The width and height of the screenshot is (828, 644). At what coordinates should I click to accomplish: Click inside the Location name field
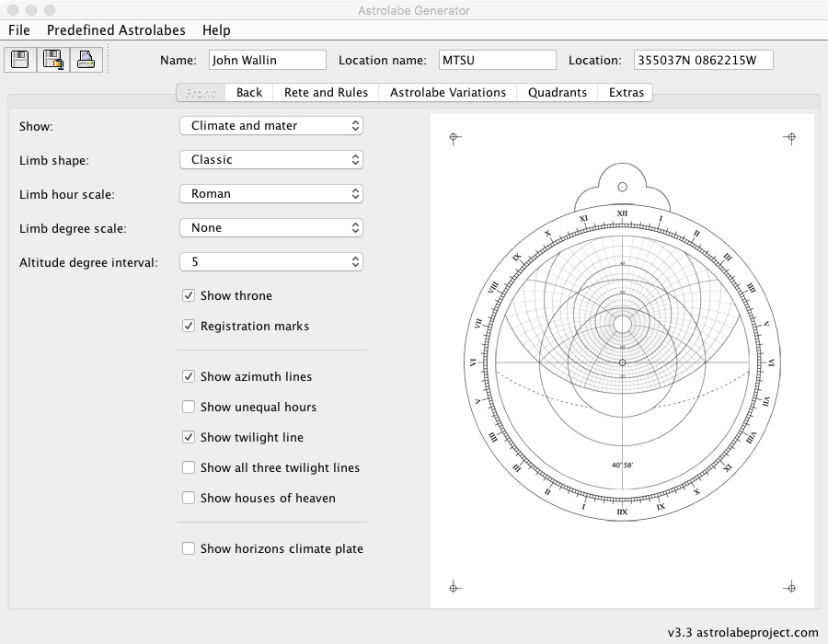(x=497, y=59)
